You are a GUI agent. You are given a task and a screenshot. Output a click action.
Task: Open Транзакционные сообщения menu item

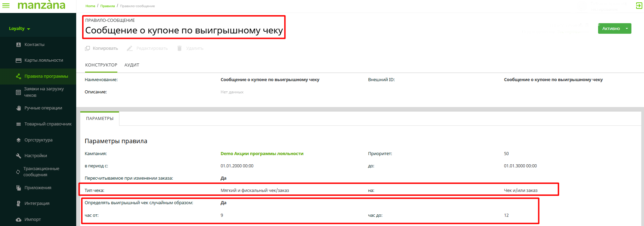point(41,172)
